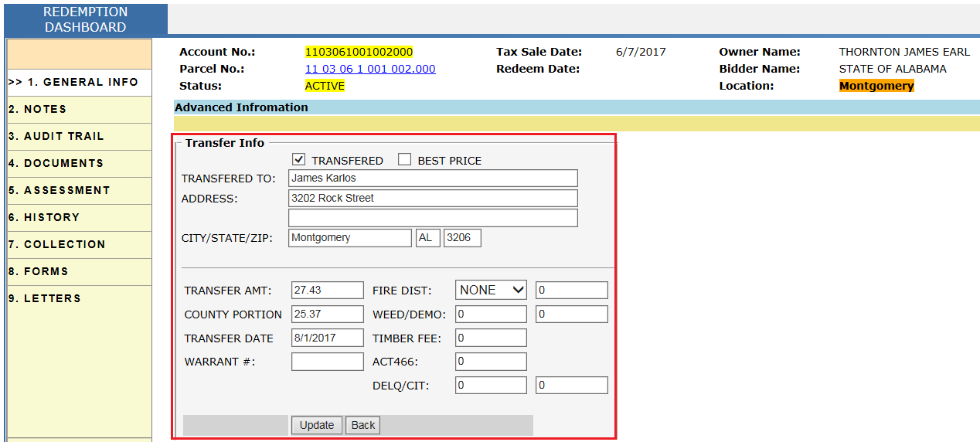Focus the TRANSFER AMT input field
The image size is (980, 442).
tap(327, 291)
